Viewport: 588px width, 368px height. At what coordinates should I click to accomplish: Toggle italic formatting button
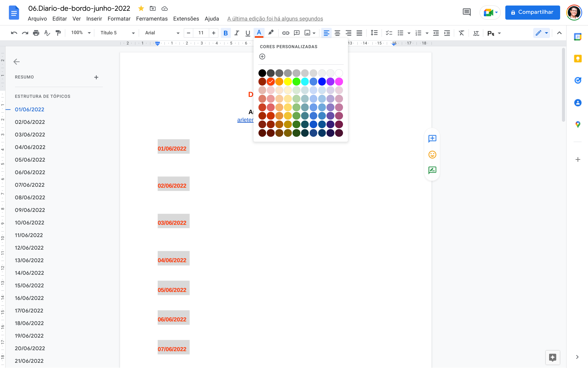(237, 33)
